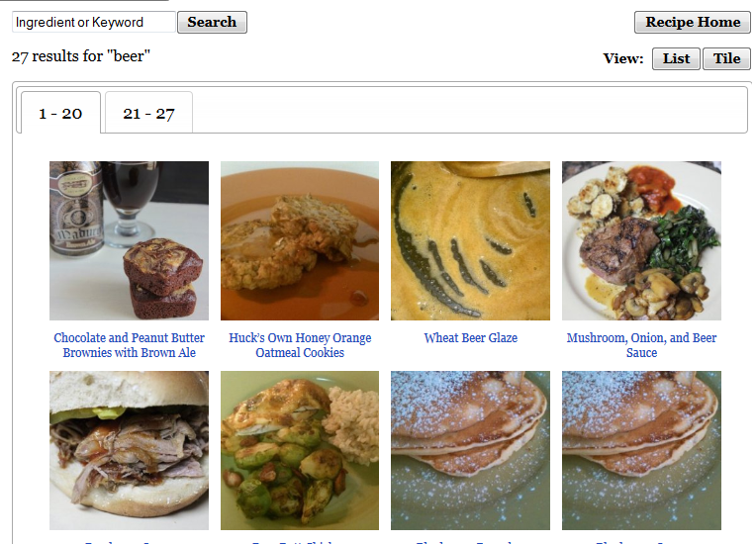Open Chocolate and Peanut Butter Brownies link
Viewport: 756px width, 544px height.
click(x=129, y=345)
